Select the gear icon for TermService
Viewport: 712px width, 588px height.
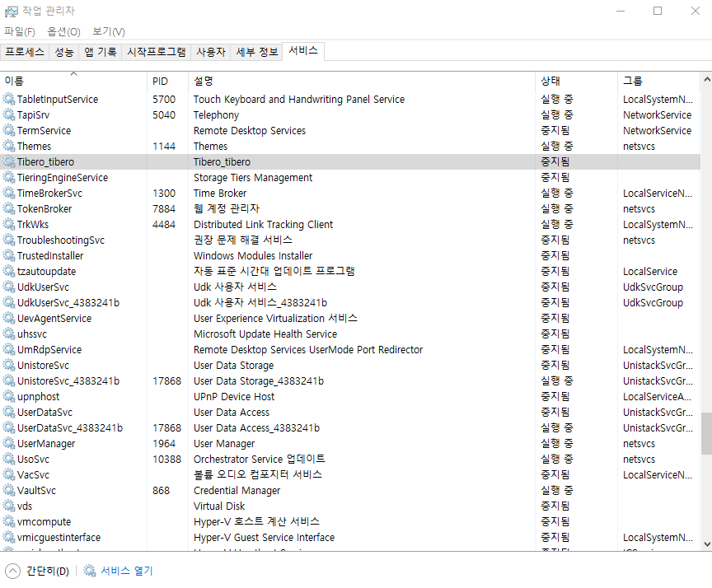tap(9, 130)
